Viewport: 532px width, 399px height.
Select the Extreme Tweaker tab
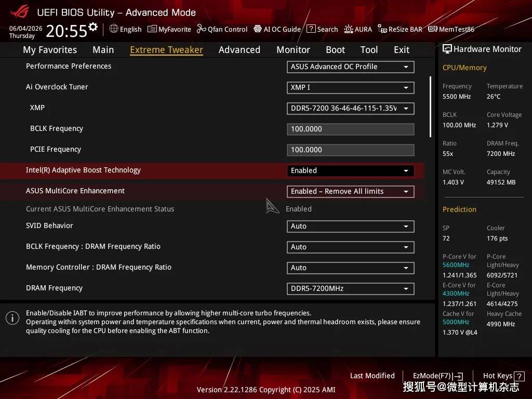tap(166, 50)
